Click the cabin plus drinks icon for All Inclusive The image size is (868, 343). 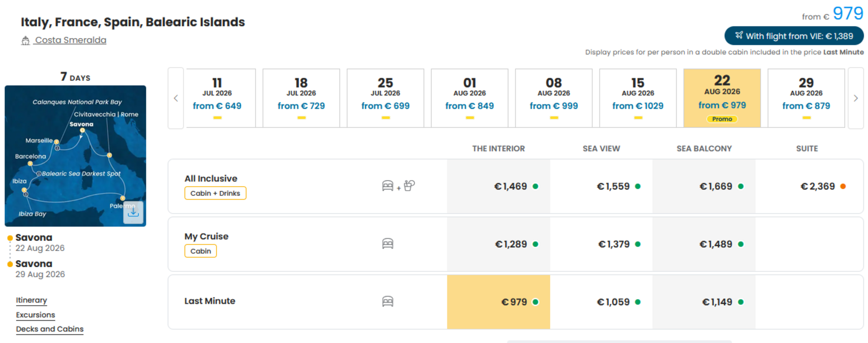pos(398,186)
